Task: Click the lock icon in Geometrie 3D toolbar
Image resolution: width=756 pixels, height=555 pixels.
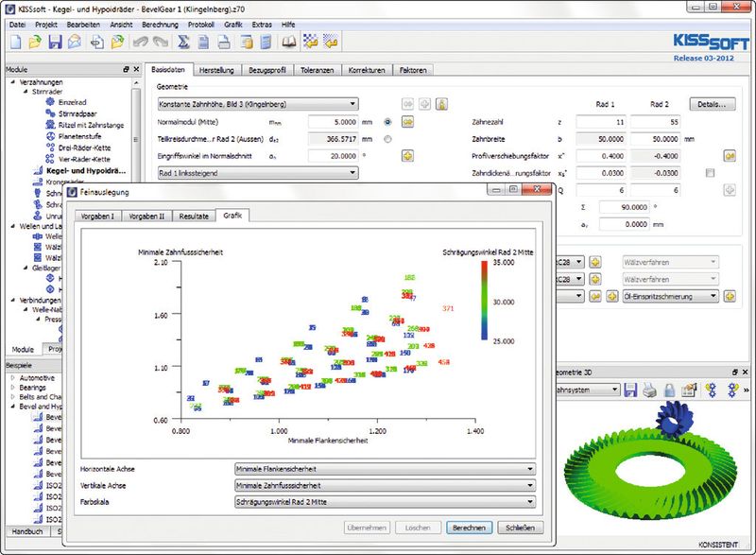Action: [669, 390]
